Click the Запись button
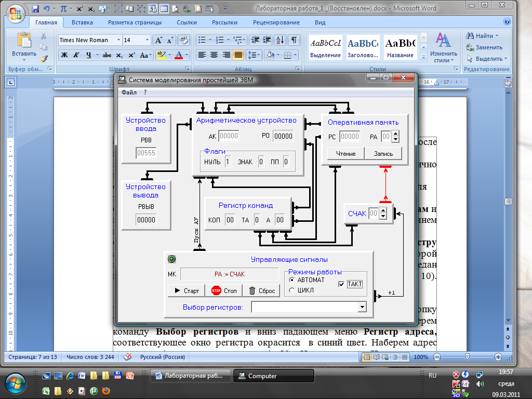This screenshot has width=532, height=399. 383,154
